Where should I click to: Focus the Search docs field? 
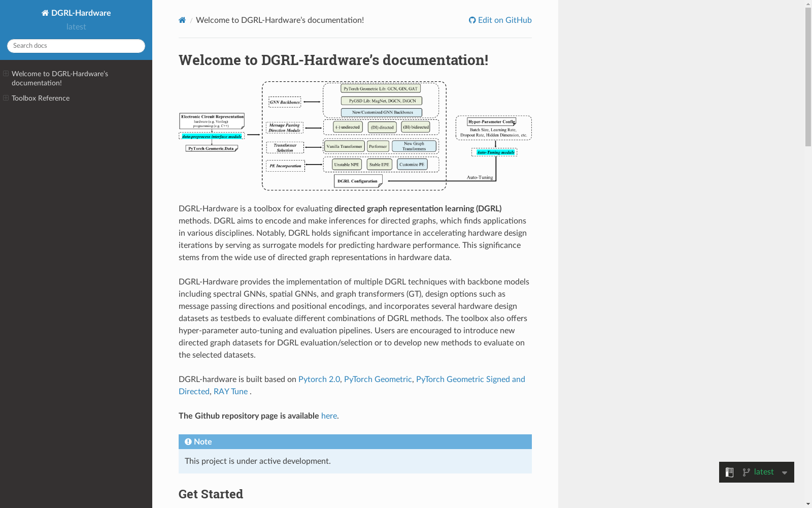(76, 46)
